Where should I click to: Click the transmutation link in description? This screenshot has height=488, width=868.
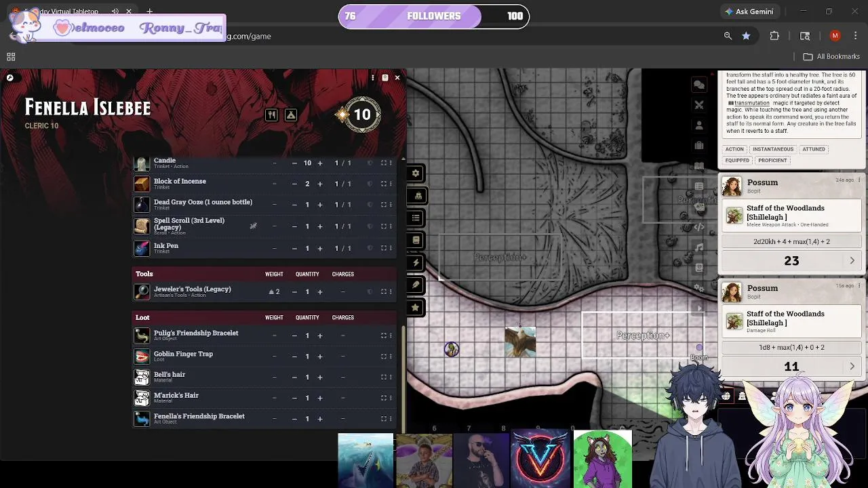click(x=751, y=103)
